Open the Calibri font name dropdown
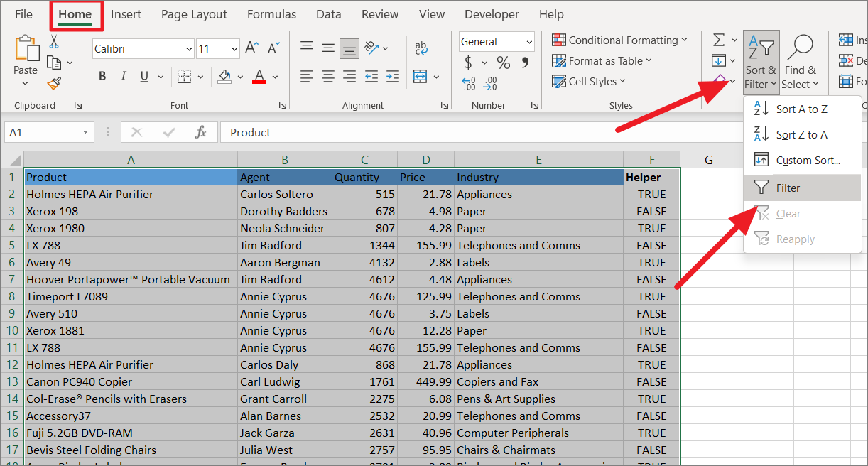The image size is (868, 466). point(189,49)
